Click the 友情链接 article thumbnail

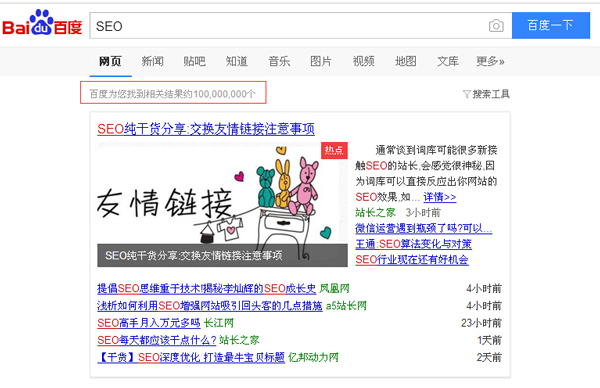coord(222,205)
